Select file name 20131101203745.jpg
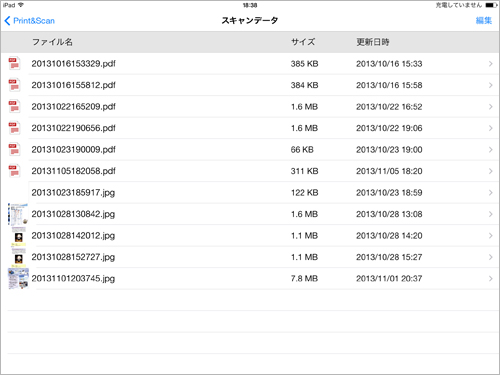 tap(73, 279)
